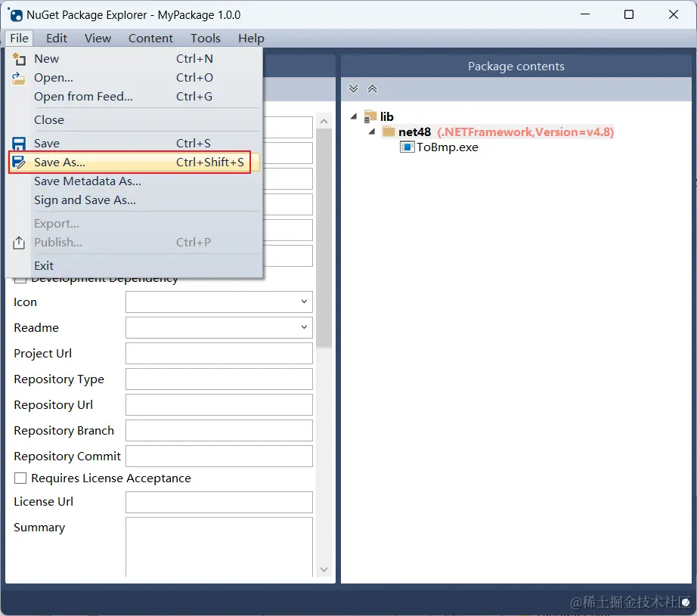Click the New package icon in File menu

(19, 59)
